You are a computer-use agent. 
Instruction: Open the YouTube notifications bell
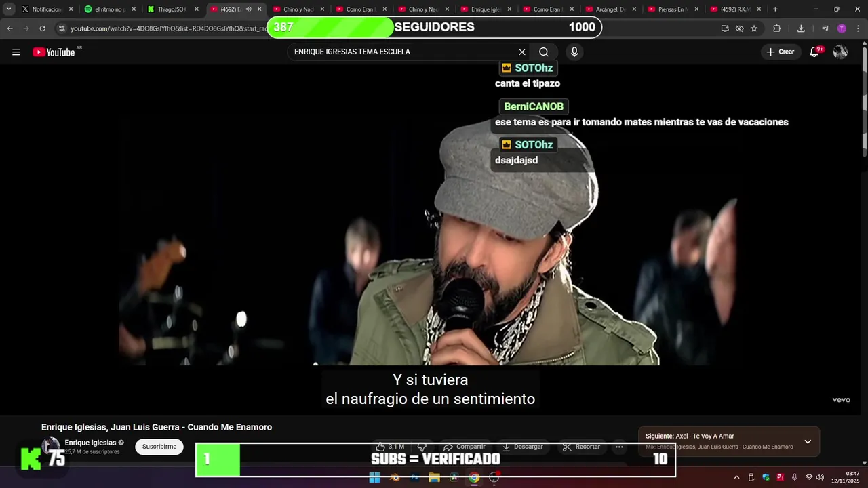814,52
